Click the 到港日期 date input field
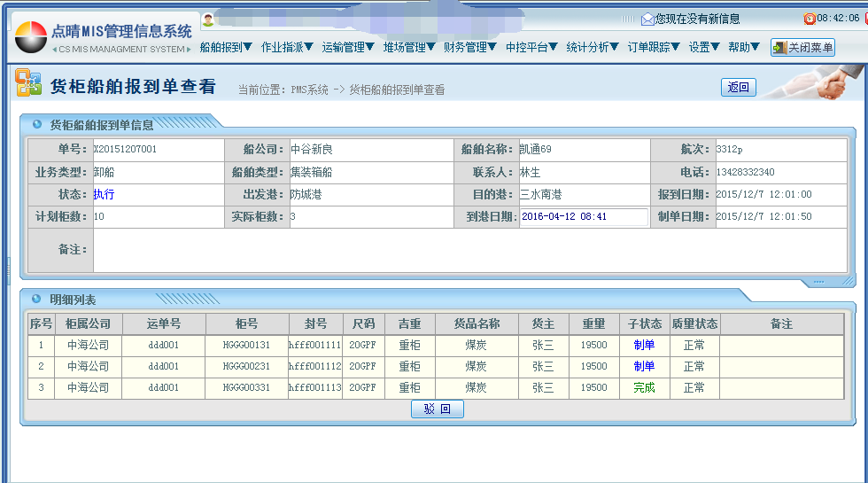 pos(583,216)
